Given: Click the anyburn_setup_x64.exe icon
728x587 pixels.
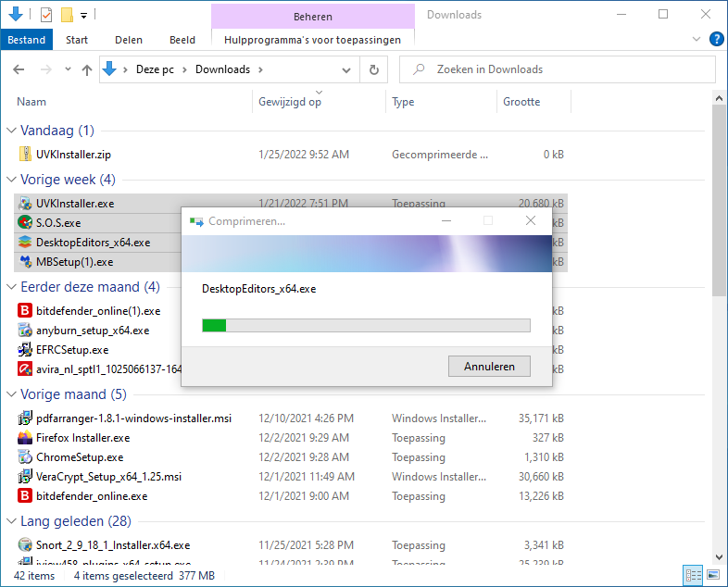Looking at the screenshot, I should pos(25,331).
